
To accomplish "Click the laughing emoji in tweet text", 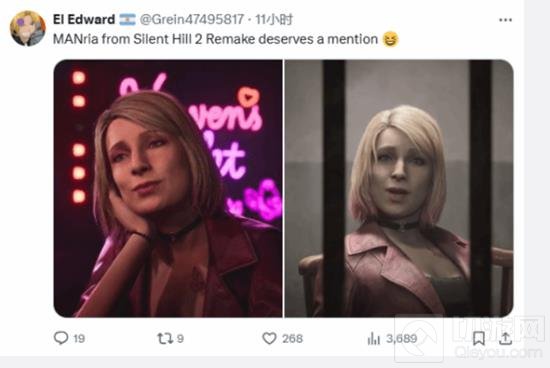I will pyautogui.click(x=390, y=39).
